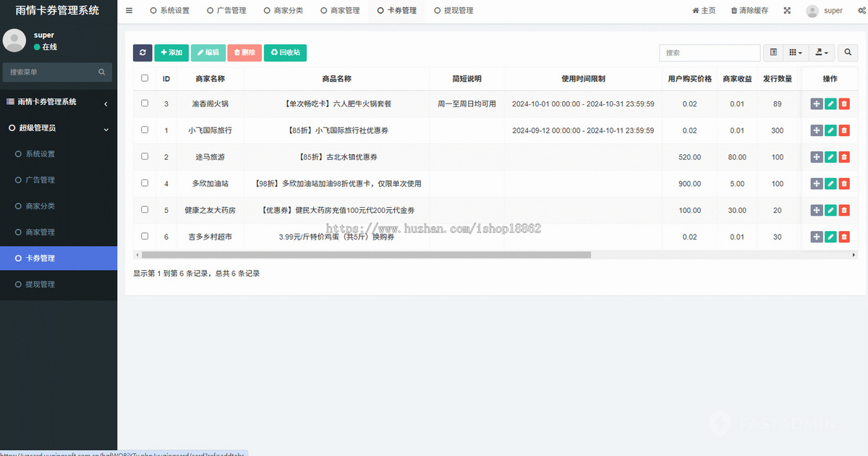This screenshot has width=868, height=456.
Task: Click the 添加 button to add a record
Action: click(x=172, y=52)
